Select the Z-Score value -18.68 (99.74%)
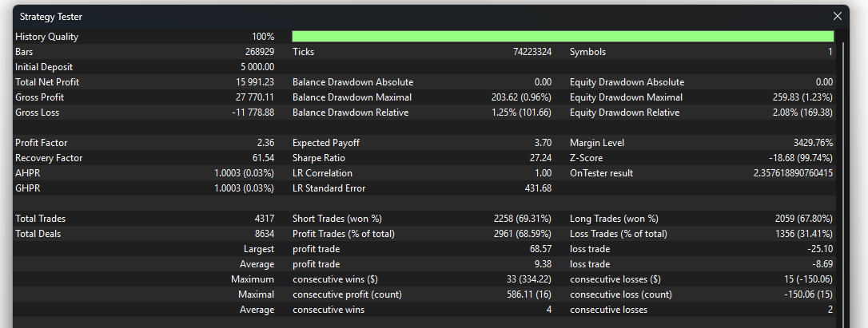Image resolution: width=868 pixels, height=328 pixels. click(x=801, y=158)
